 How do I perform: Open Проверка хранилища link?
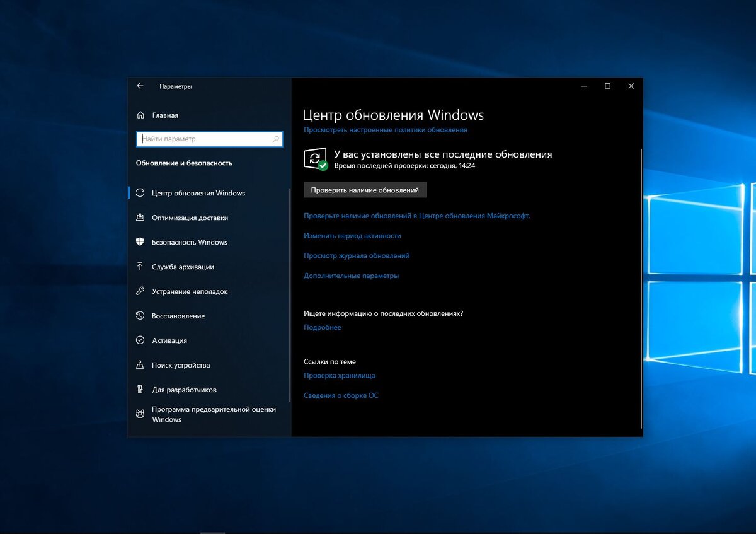tap(340, 376)
